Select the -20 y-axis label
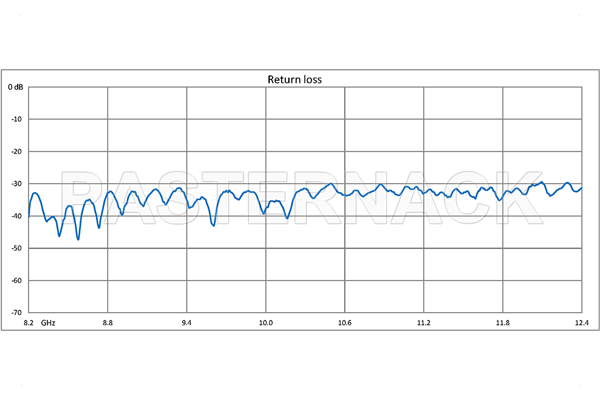 (16, 151)
